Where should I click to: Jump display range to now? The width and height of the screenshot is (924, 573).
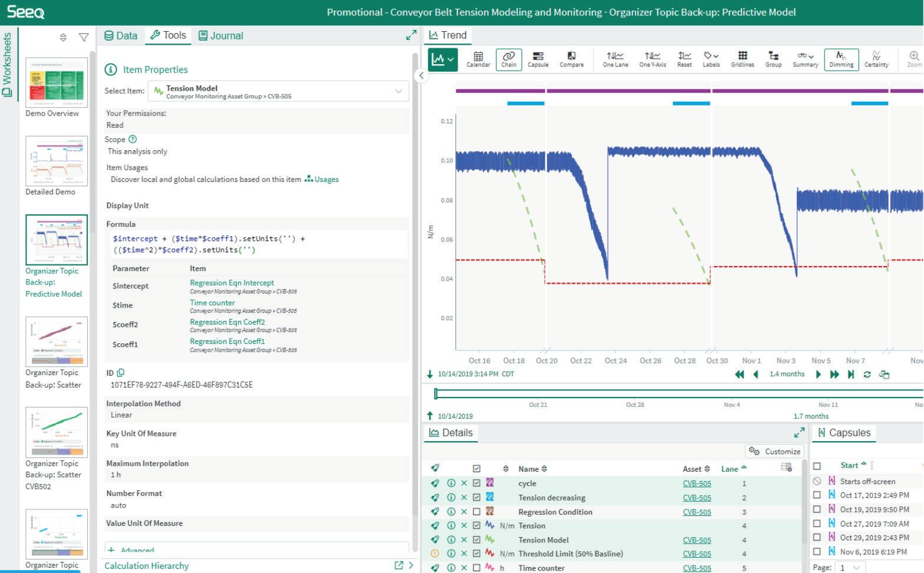point(850,375)
